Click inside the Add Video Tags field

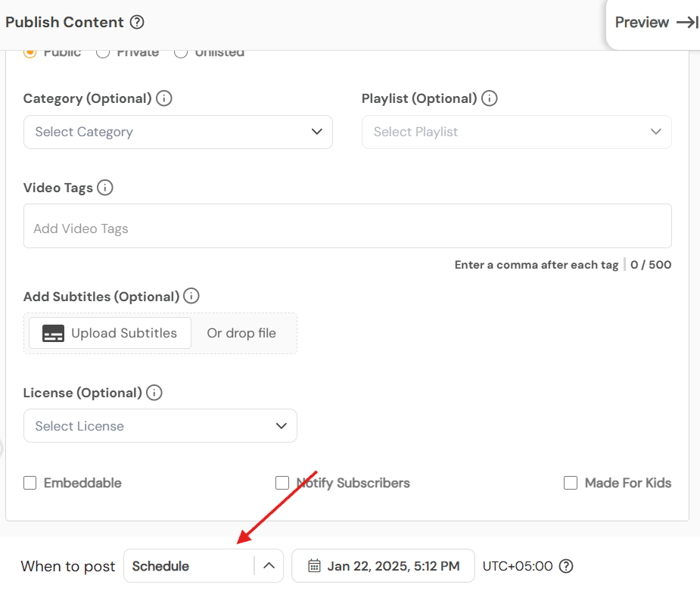[x=347, y=226]
